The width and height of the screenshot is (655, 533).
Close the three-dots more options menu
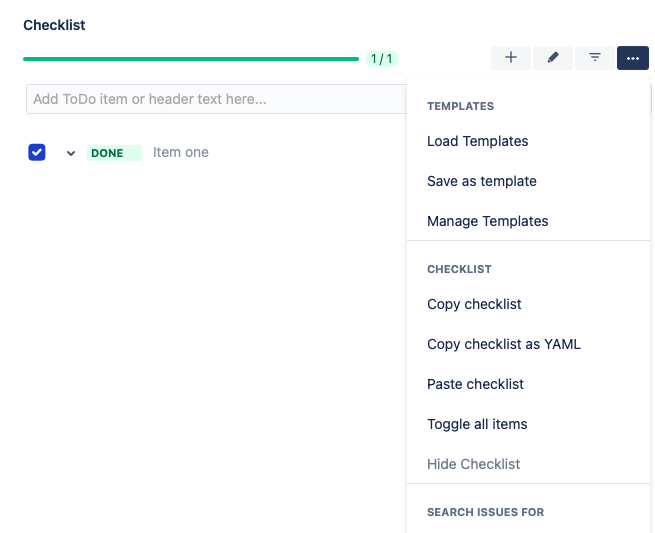click(633, 58)
